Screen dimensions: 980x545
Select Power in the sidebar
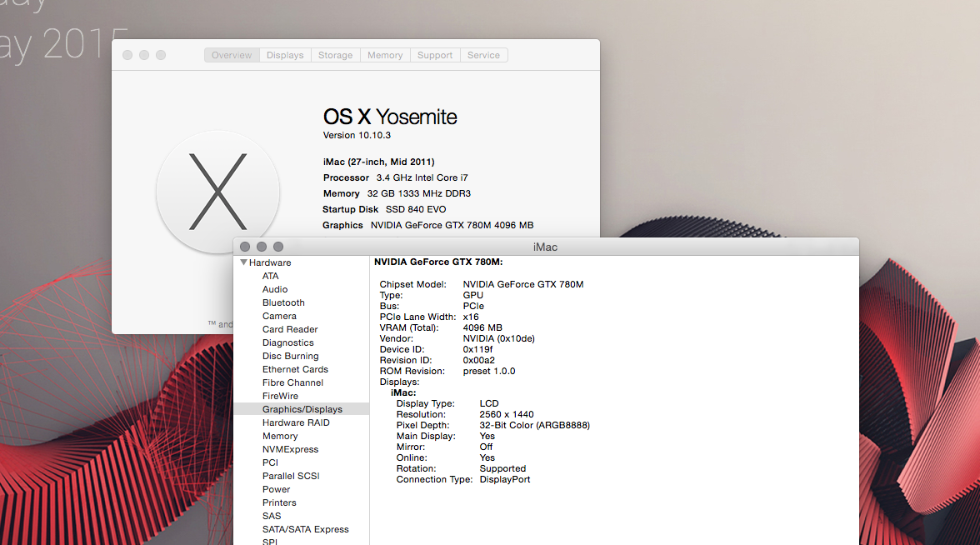click(x=277, y=489)
